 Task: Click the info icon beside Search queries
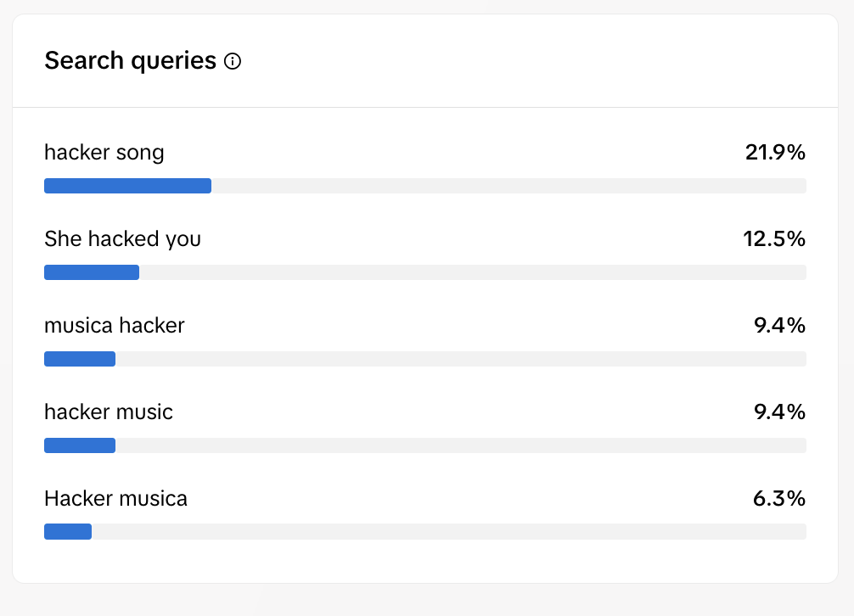coord(233,61)
